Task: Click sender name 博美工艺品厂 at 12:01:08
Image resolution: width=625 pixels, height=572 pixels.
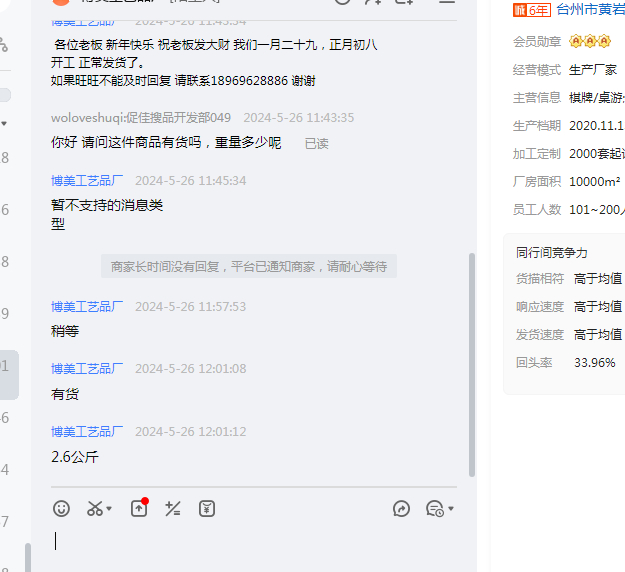Action: click(87, 369)
